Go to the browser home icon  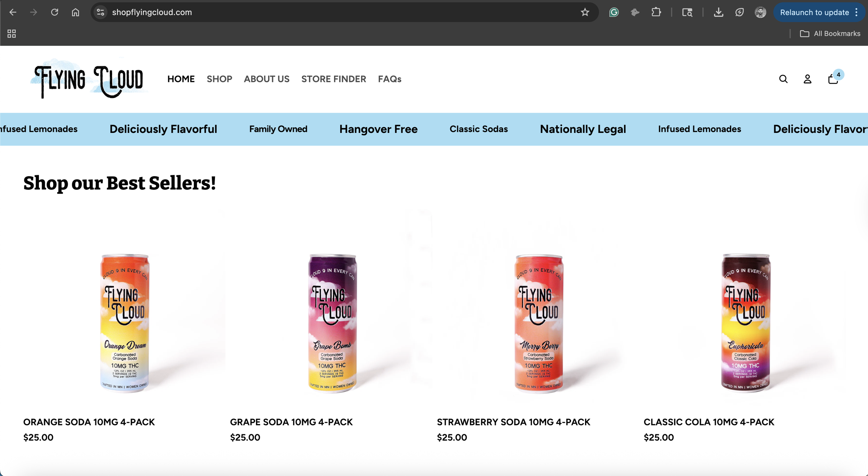(x=75, y=12)
